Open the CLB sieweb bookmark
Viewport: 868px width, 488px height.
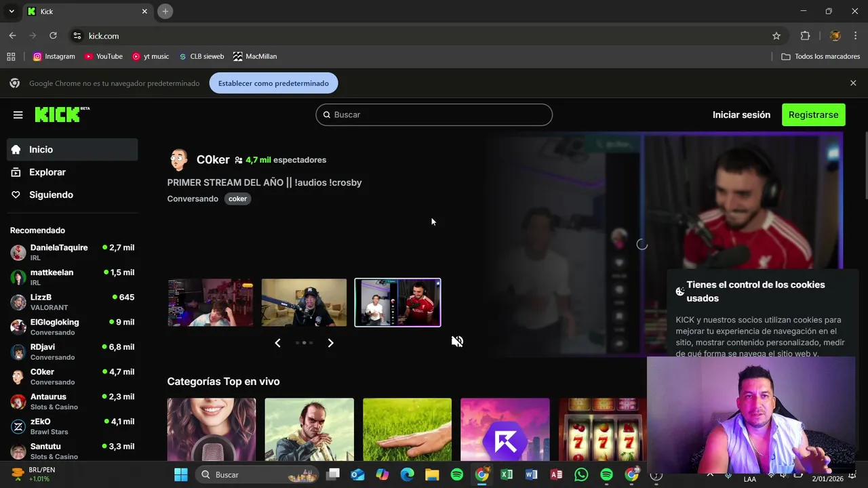(201, 56)
